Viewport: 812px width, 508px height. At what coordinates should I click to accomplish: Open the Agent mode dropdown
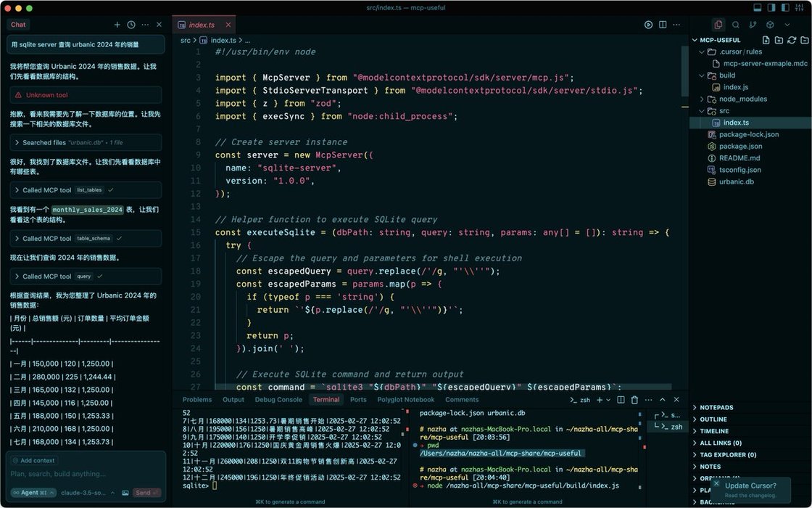(x=33, y=493)
